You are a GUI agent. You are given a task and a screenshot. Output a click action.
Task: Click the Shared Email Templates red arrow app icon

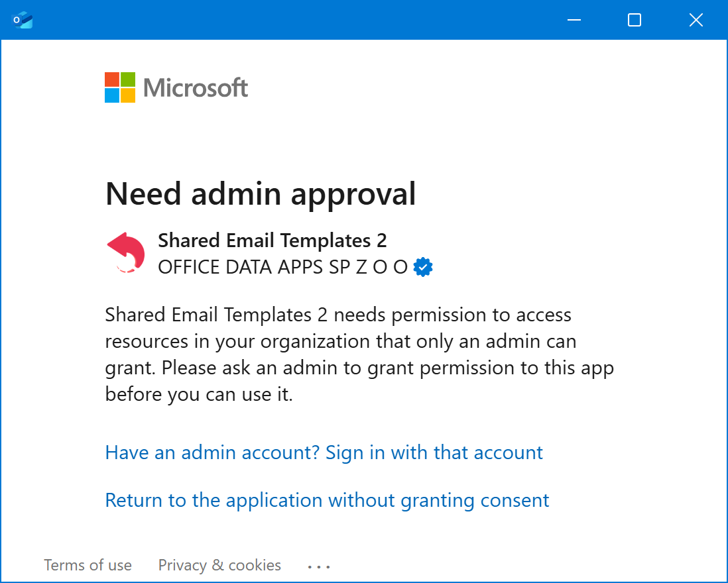125,253
